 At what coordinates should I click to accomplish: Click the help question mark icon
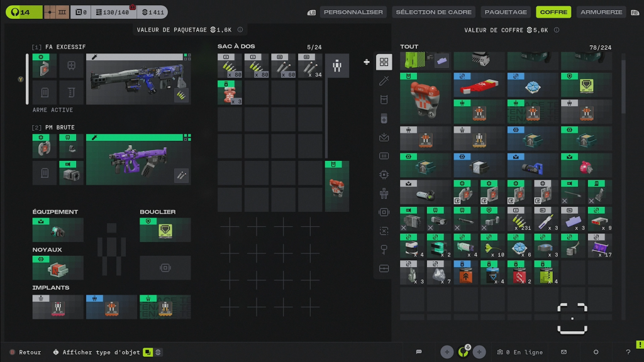pyautogui.click(x=628, y=352)
